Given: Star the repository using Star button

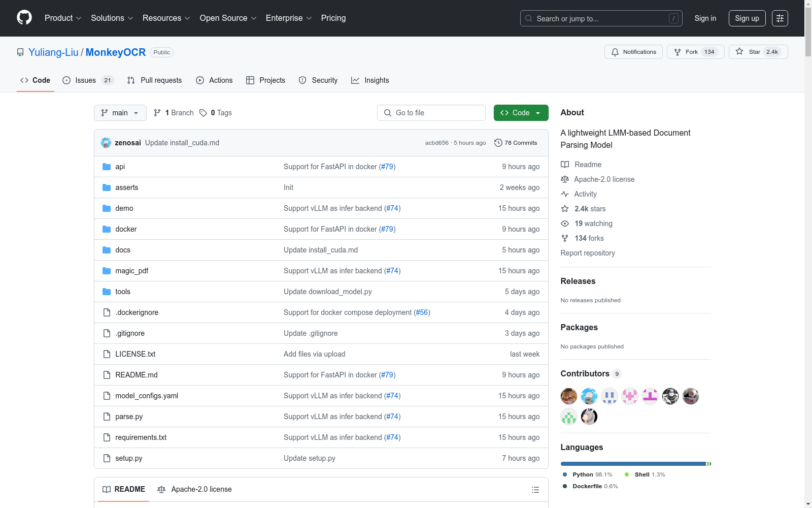Looking at the screenshot, I should tap(758, 52).
